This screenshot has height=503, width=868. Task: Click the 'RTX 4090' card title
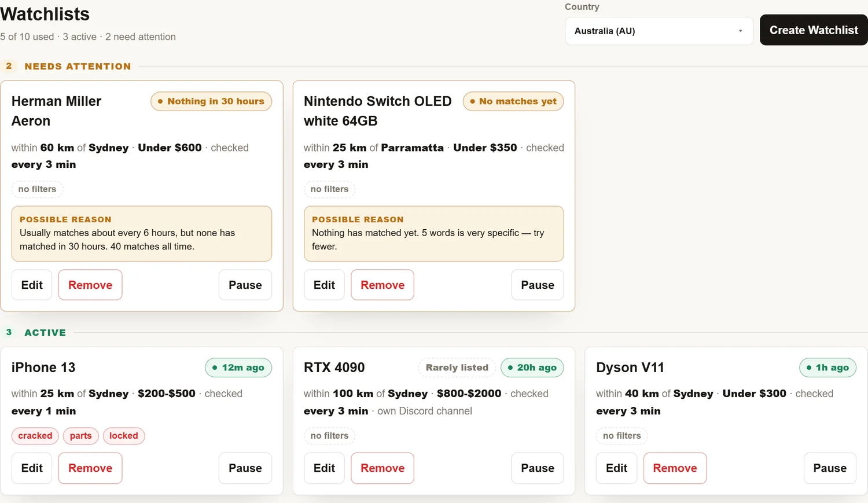tap(334, 368)
